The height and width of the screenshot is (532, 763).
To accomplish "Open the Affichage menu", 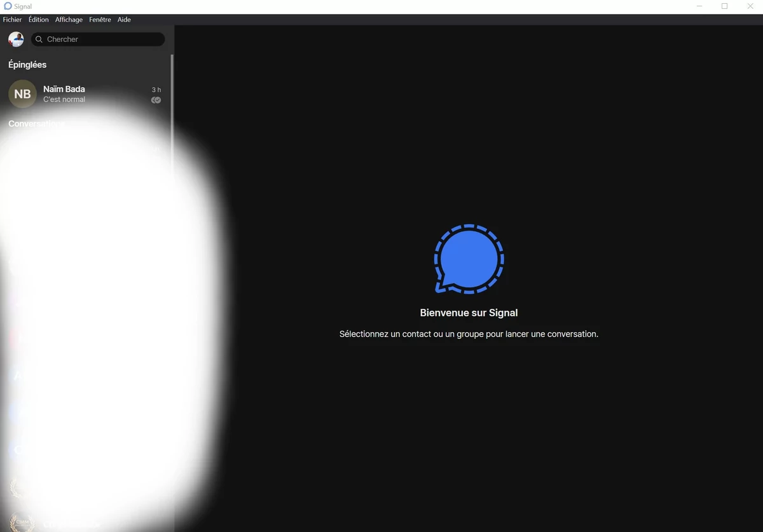I will [x=69, y=20].
